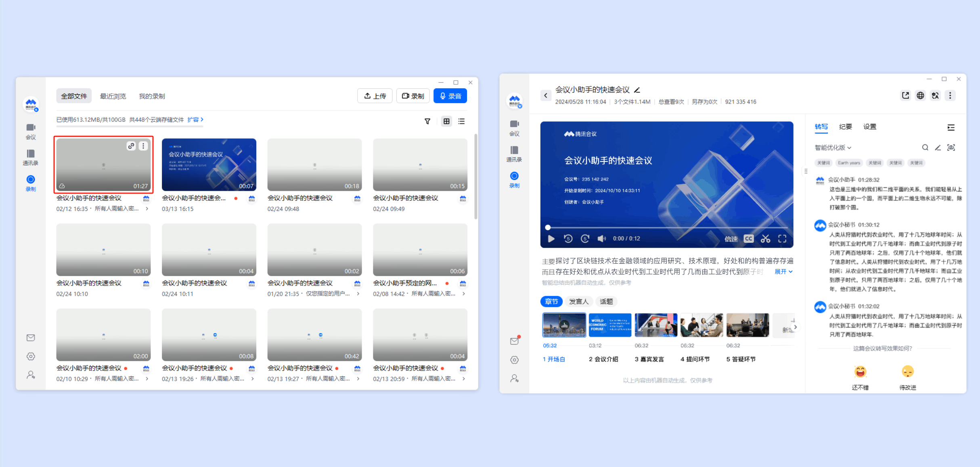
Task: Open 智能优化版 dropdown
Action: click(x=833, y=148)
